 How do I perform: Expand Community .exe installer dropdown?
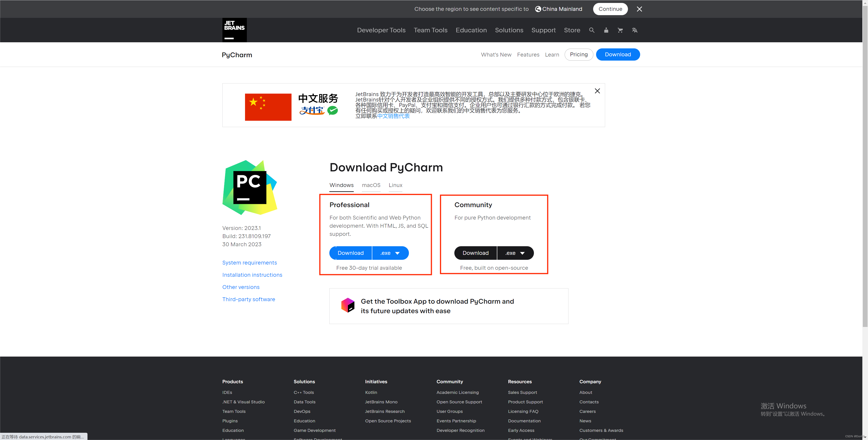coord(515,253)
